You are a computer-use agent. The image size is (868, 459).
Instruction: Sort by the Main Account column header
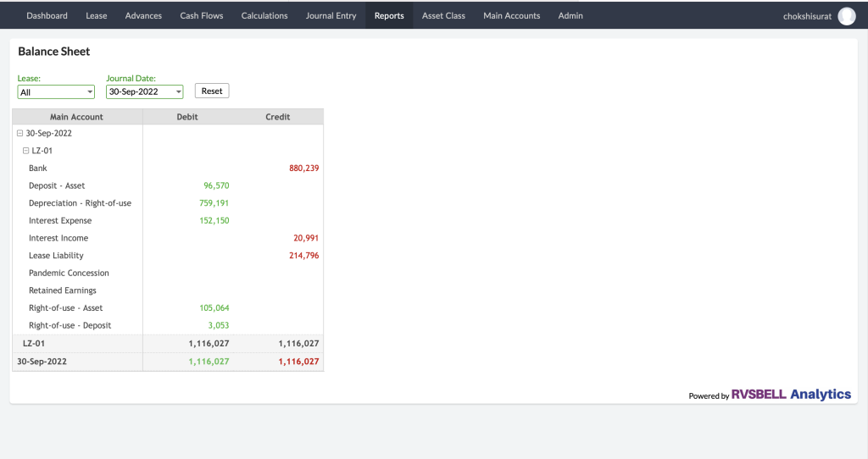(77, 117)
